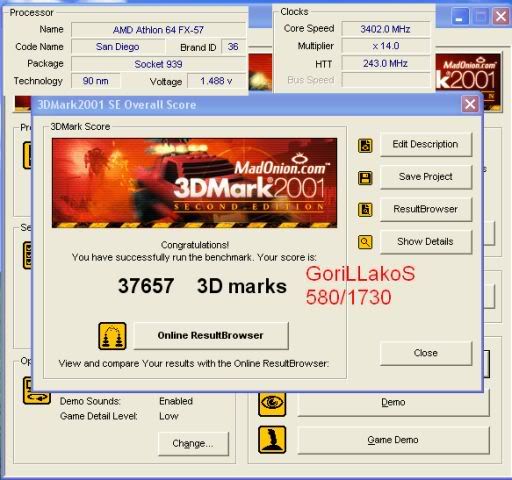Click the 243.0 MHz HTT value

385,63
